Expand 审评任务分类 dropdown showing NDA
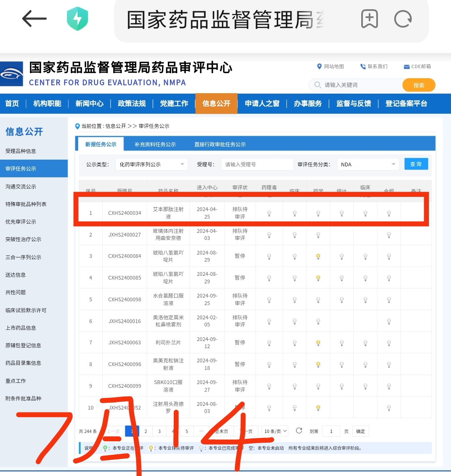Screen dimensions: 451x476 (368, 164)
